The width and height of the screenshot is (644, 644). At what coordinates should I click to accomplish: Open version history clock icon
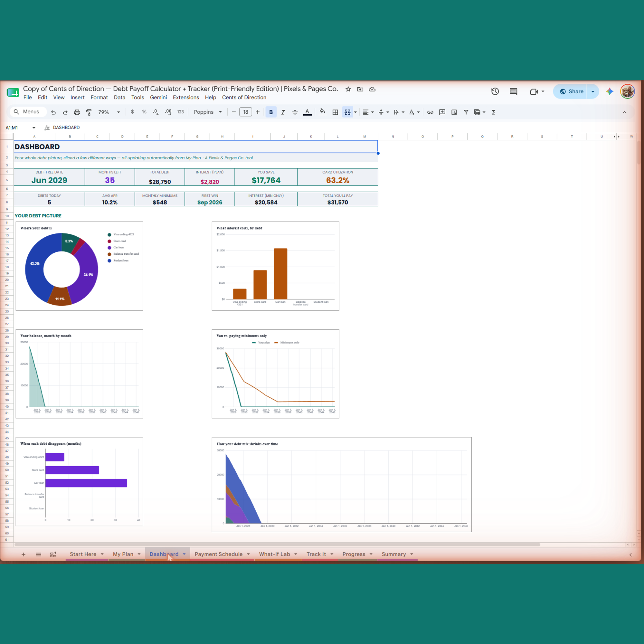(495, 91)
